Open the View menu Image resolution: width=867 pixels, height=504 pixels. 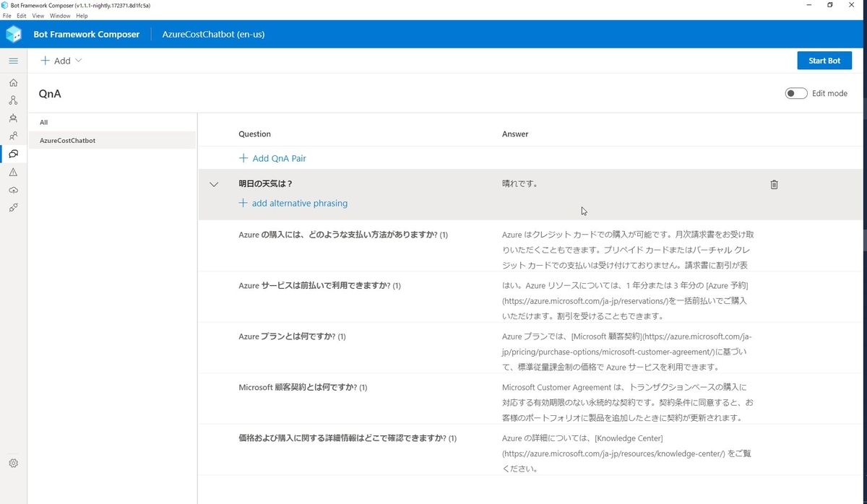38,15
